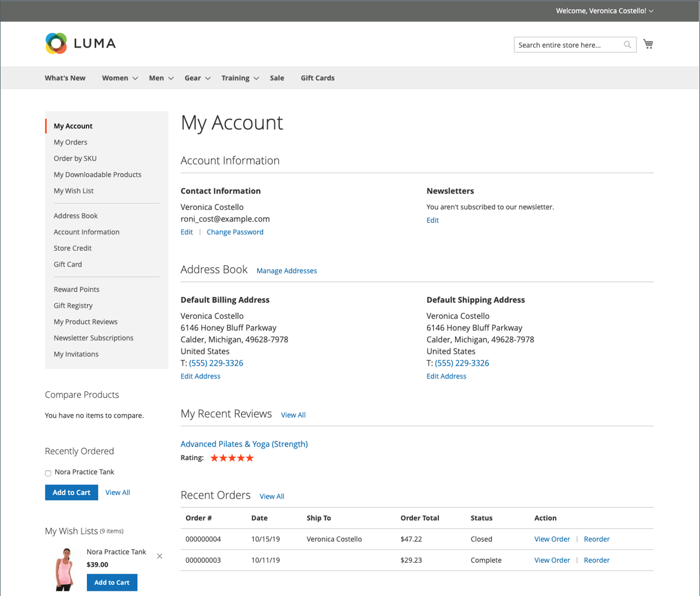Image resolution: width=700 pixels, height=596 pixels.
Task: Select the Sale menu item
Action: pyautogui.click(x=276, y=78)
